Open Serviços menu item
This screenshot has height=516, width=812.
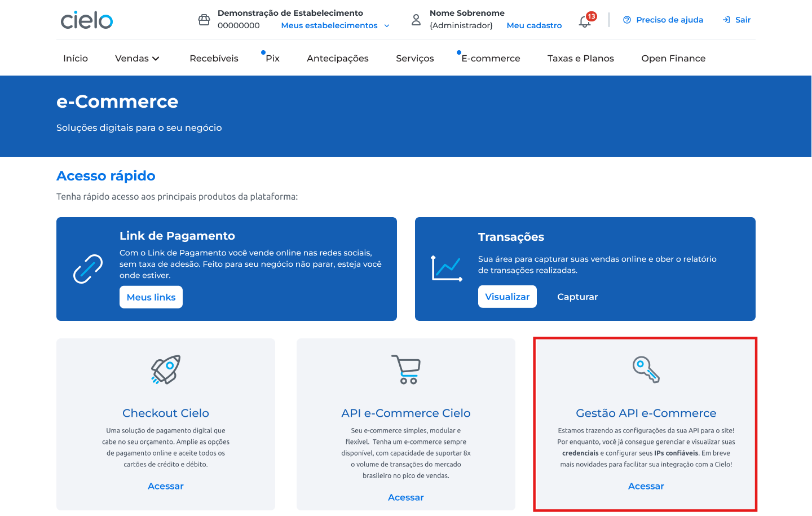click(x=415, y=58)
